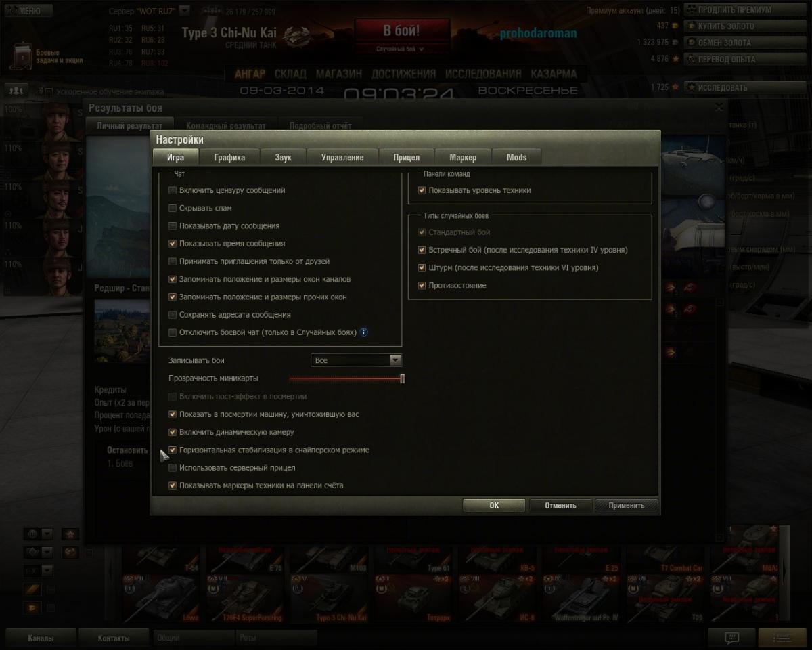Open the Подробный отчёт tab
812x650 pixels.
click(320, 125)
